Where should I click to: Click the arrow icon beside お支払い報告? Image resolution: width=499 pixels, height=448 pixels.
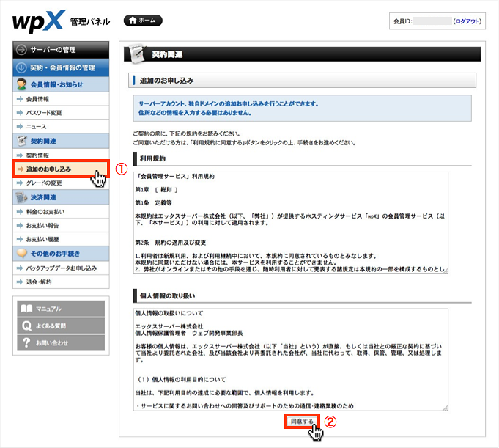click(20, 225)
